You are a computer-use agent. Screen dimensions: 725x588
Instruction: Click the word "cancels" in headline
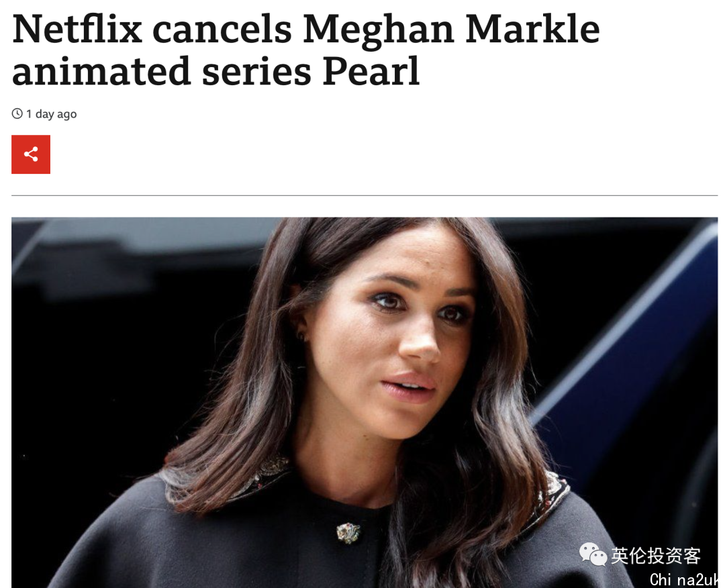point(222,29)
